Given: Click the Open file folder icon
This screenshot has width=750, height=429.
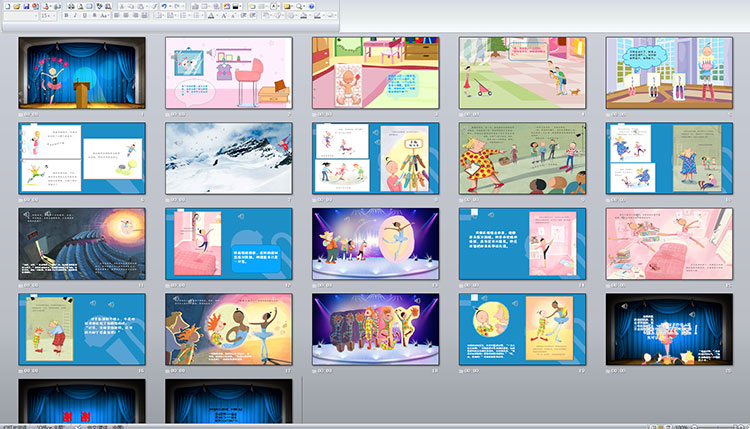Looking at the screenshot, I should click(x=17, y=6).
